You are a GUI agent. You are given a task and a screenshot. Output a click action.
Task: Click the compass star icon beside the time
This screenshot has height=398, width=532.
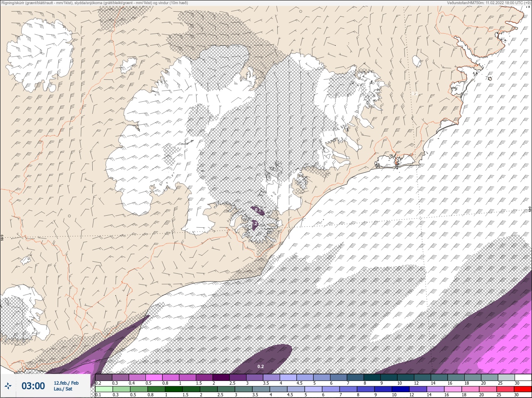pos(8,386)
